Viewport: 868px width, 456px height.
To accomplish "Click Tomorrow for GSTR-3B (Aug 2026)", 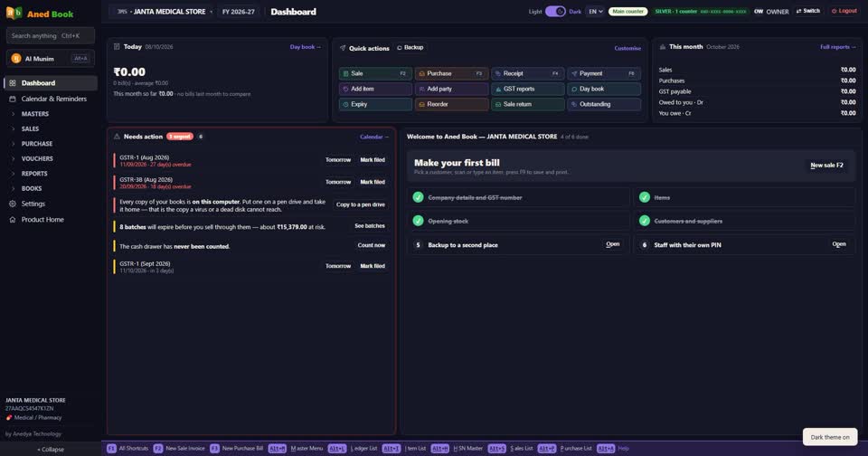I will [338, 182].
